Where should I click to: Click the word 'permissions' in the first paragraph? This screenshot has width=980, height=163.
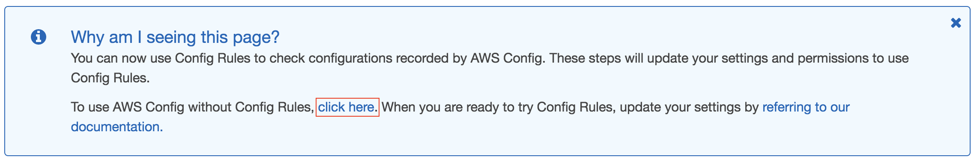(833, 58)
